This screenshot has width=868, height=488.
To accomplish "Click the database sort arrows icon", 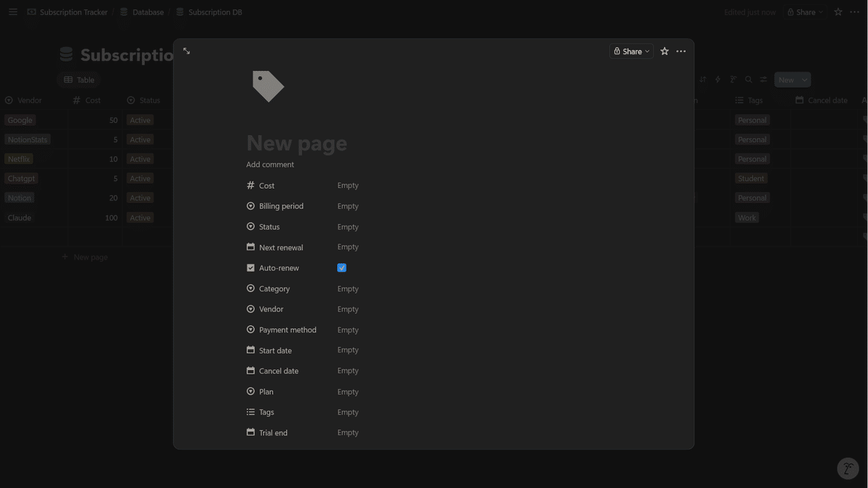I will tap(702, 80).
